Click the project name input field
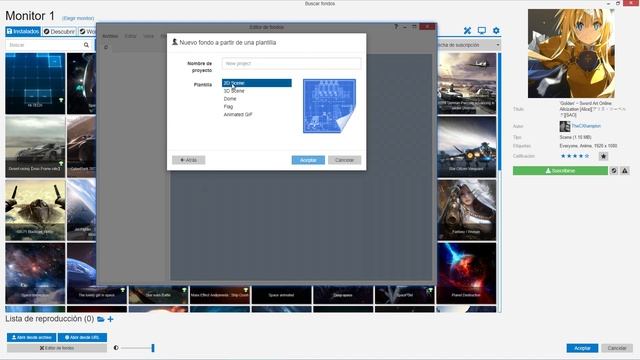The image size is (640, 360). pos(291,64)
